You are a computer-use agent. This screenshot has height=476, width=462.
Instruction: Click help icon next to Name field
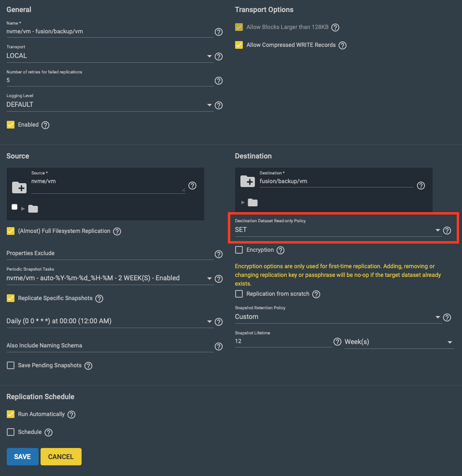[219, 32]
